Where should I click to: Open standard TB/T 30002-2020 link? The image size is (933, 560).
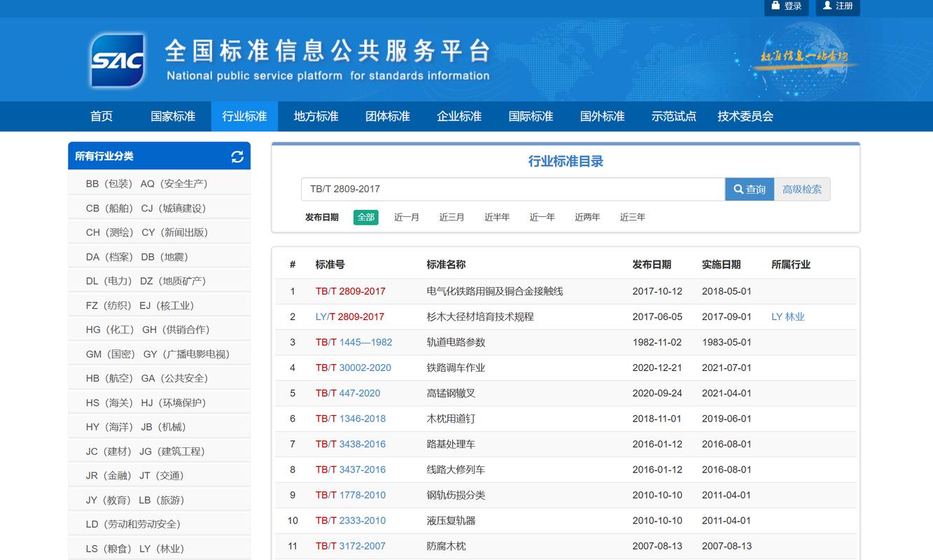point(353,367)
